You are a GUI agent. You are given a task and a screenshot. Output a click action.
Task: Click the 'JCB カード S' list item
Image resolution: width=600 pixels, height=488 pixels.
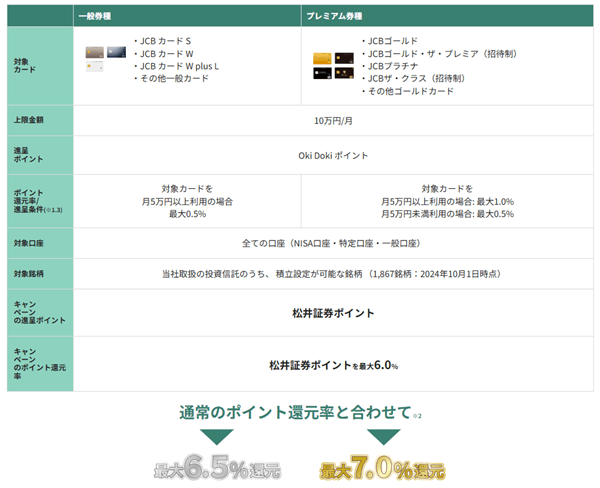point(163,41)
